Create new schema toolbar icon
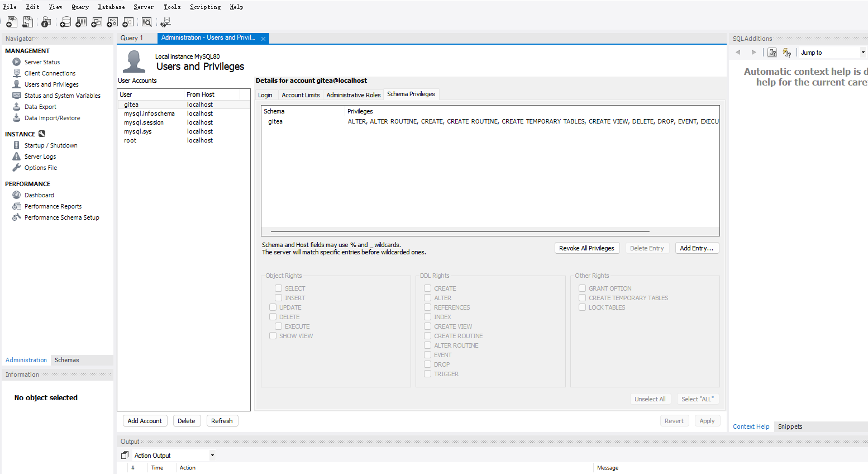The width and height of the screenshot is (868, 474). [65, 22]
